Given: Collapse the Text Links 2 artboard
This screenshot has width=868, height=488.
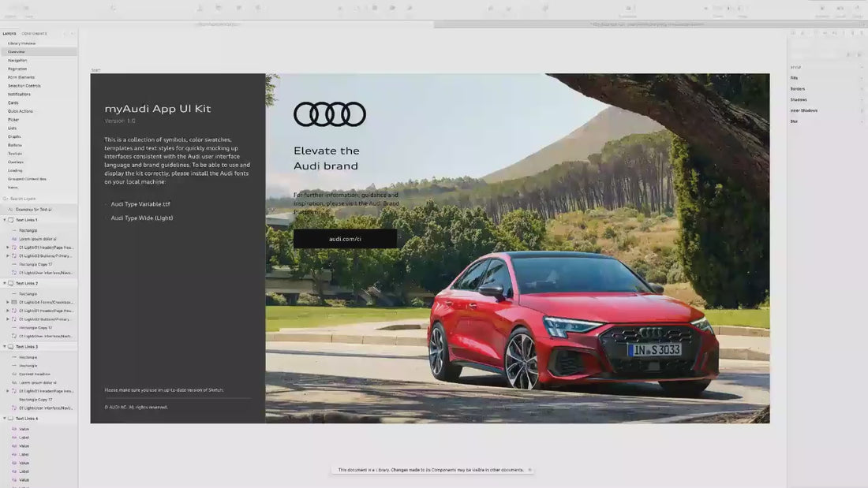Looking at the screenshot, I should pos(4,283).
